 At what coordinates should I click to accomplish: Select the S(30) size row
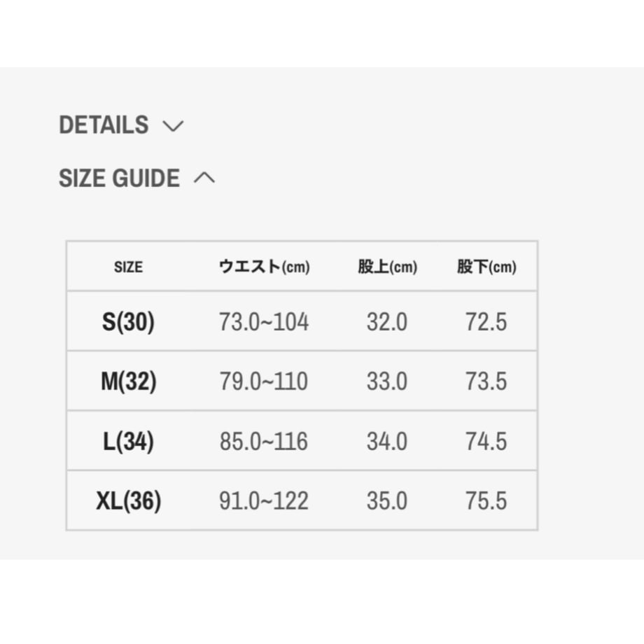[302, 321]
